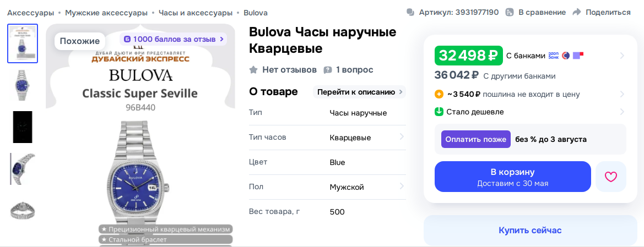Screen dimensions: 644x247
Task: Click the green 32 498 ₽ price
Action: 469,56
